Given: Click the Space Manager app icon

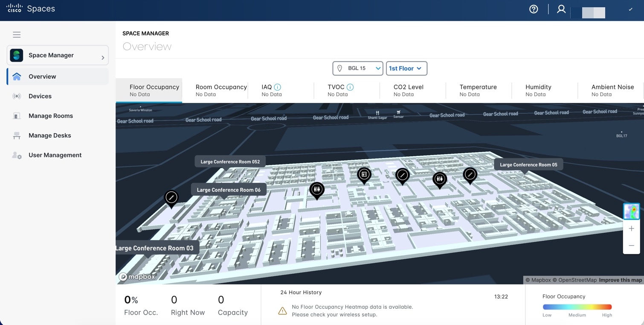Looking at the screenshot, I should pyautogui.click(x=17, y=55).
